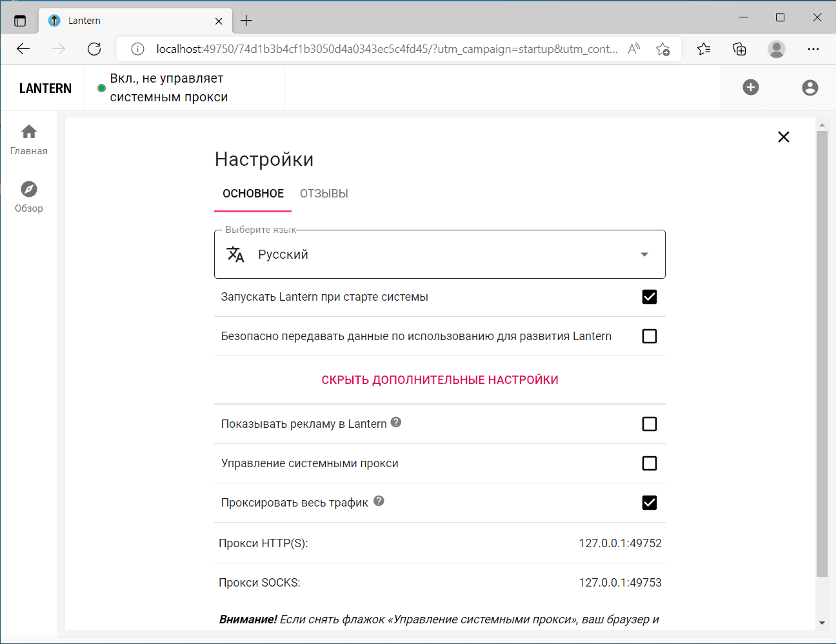Open the tab actions menu icon
836x644 pixels.
(20, 21)
